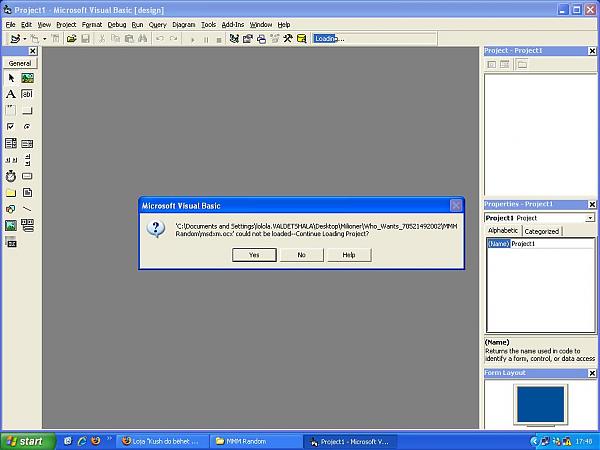The width and height of the screenshot is (600, 450).
Task: Select the Timer control tool
Action: [x=11, y=176]
